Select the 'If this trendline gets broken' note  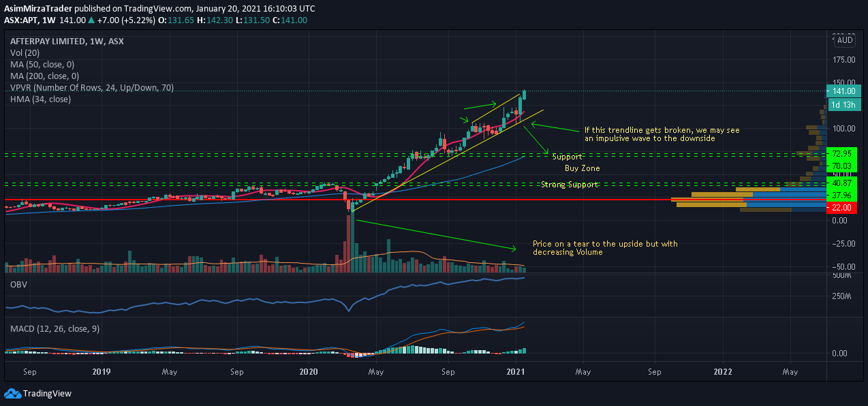point(662,134)
